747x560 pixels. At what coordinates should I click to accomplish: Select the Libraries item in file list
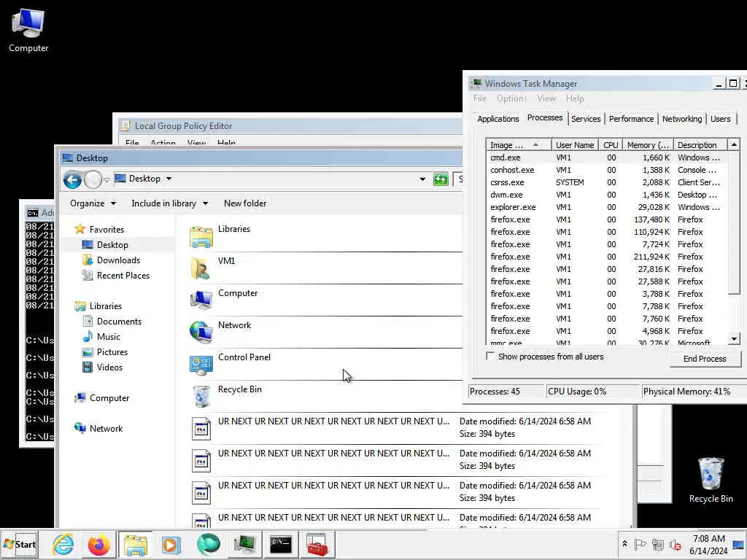pyautogui.click(x=325, y=236)
